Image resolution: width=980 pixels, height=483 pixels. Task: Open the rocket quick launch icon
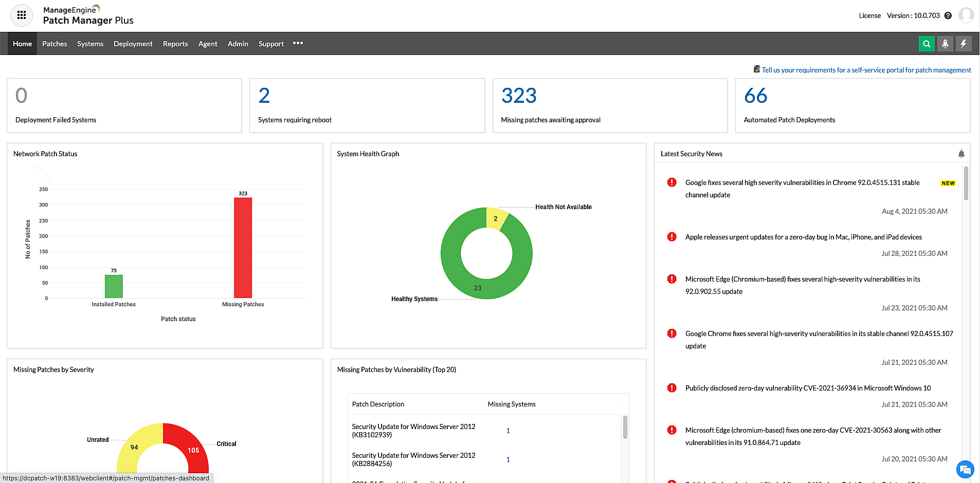pos(945,44)
